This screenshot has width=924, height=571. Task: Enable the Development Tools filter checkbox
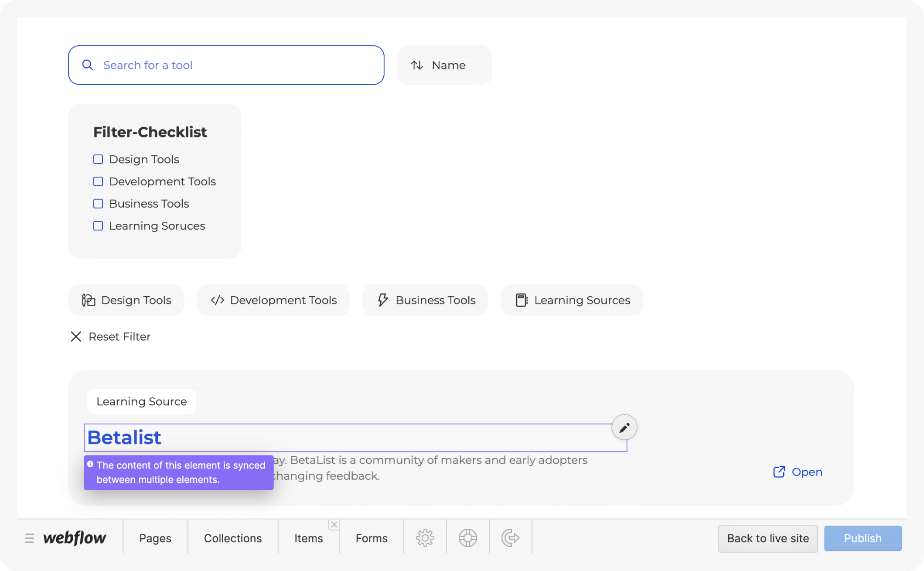[98, 181]
